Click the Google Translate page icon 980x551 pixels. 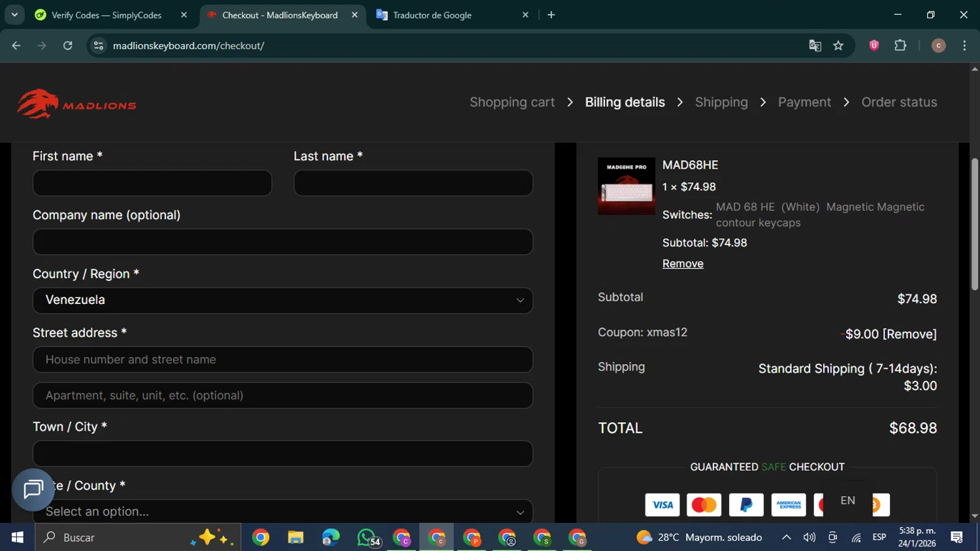[815, 46]
